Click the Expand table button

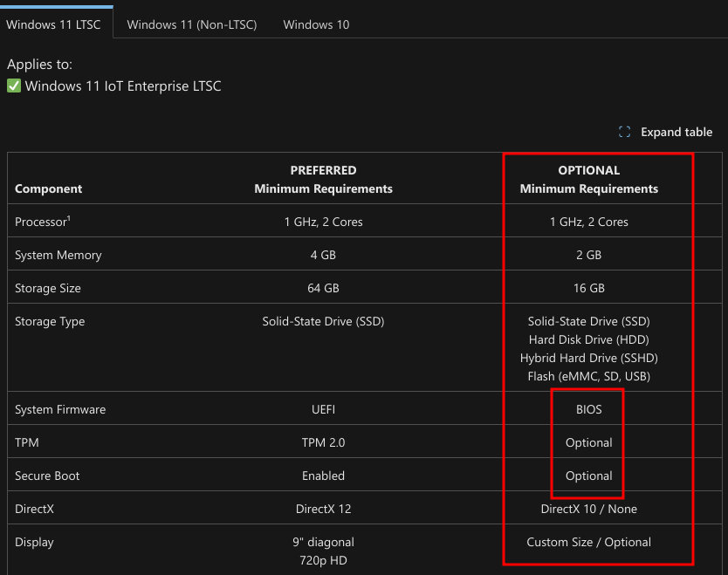(665, 133)
